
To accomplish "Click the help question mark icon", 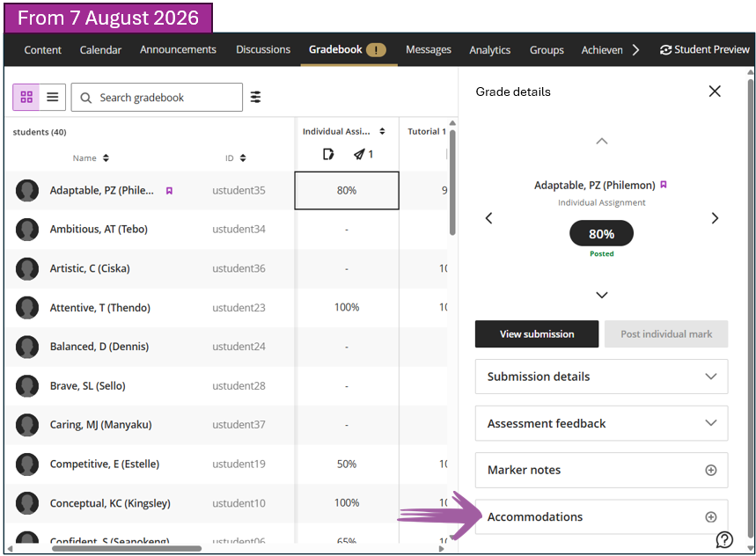I will 724,539.
